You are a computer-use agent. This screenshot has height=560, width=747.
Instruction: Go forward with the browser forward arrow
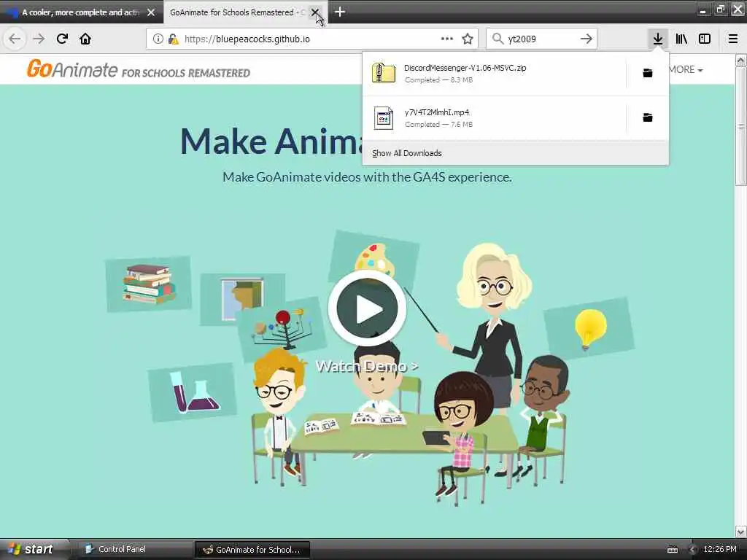pos(39,39)
